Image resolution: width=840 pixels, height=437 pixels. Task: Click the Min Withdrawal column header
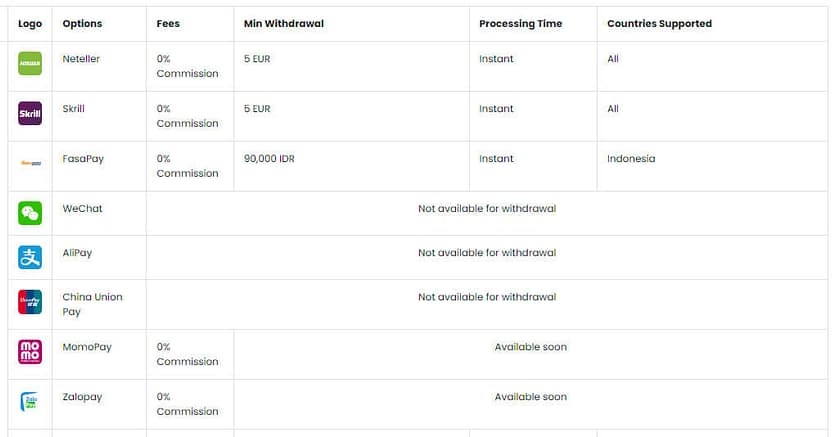tap(284, 24)
